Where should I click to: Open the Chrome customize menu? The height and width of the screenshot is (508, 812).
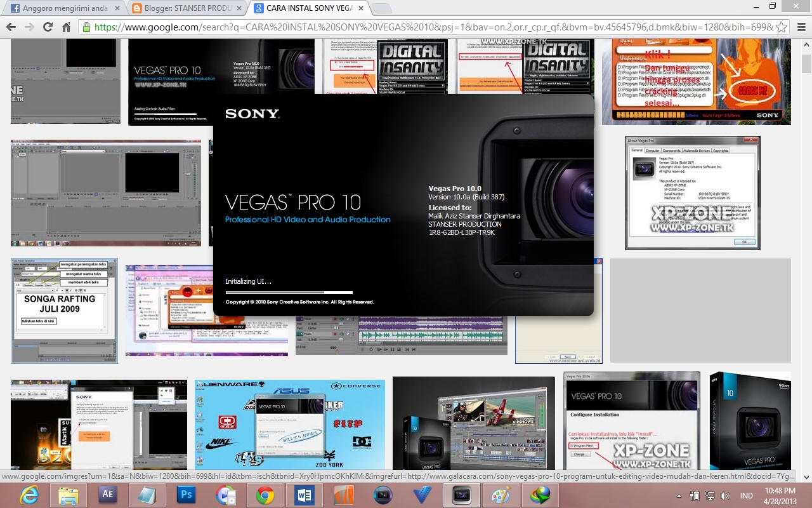tap(801, 27)
